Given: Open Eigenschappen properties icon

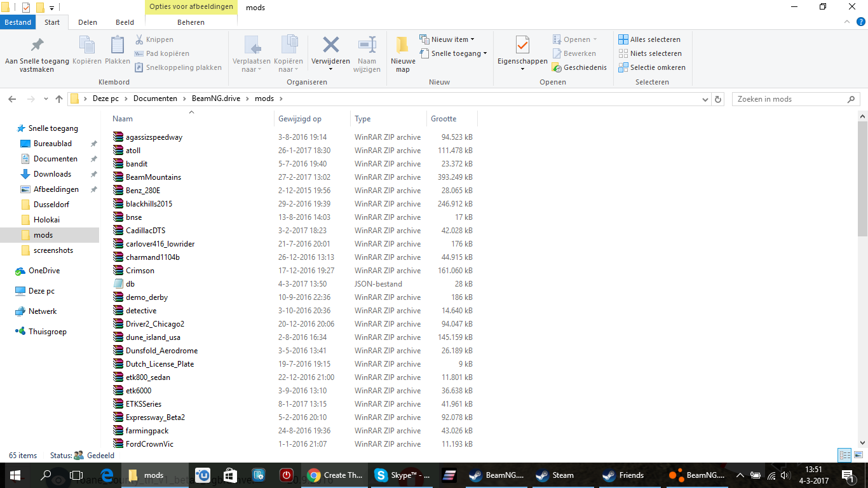Looking at the screenshot, I should (522, 46).
